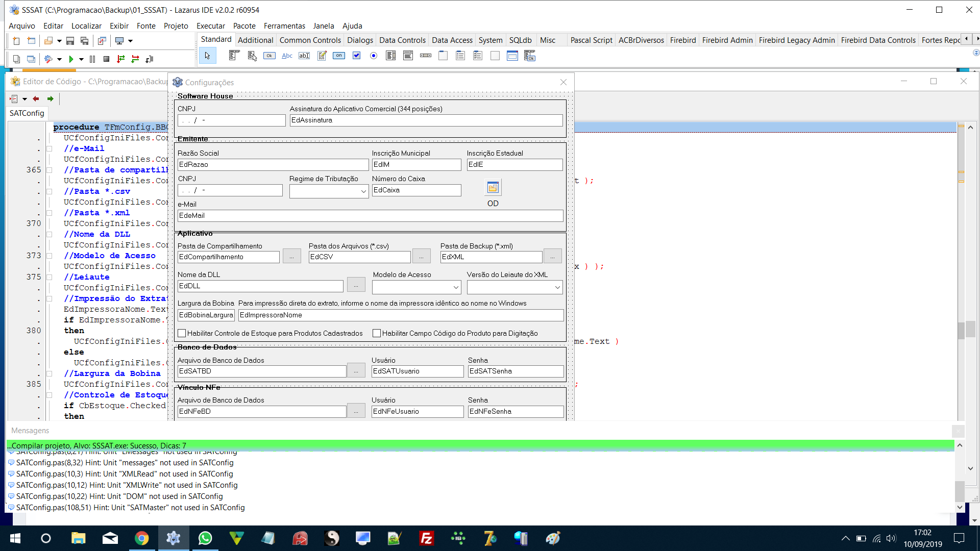
Task: Click the View Forms icon
Action: coord(31,59)
